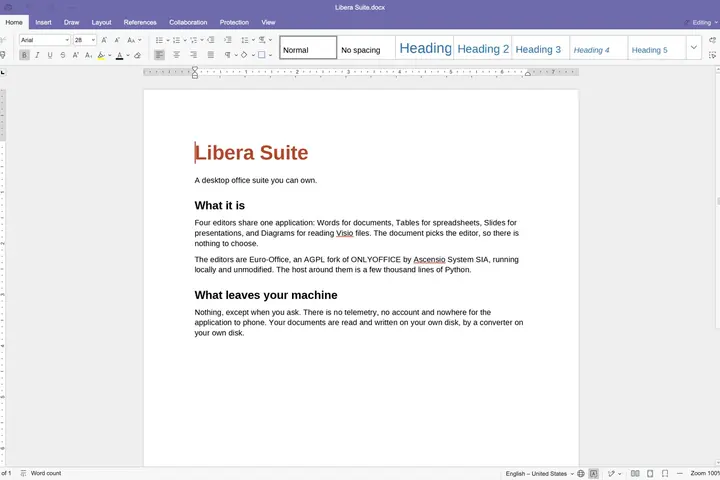Viewport: 720px width, 480px height.
Task: Open the Collaboration tab
Action: tap(188, 22)
